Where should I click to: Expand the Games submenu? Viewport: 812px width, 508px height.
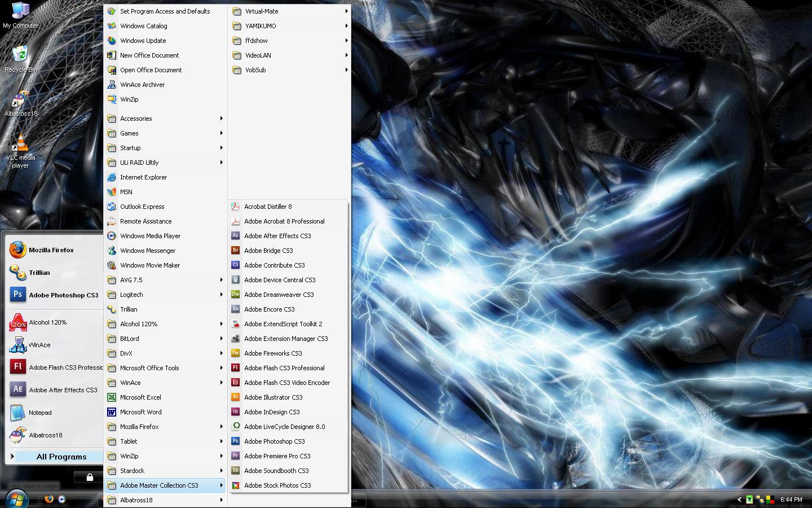click(166, 133)
